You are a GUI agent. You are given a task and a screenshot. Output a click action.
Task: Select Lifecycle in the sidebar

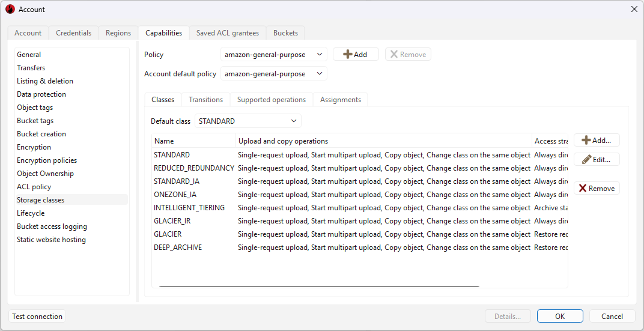pyautogui.click(x=72, y=213)
